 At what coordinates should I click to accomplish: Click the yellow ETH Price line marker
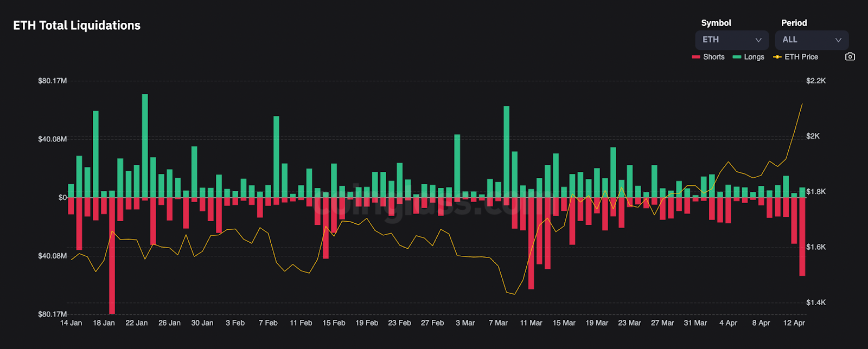[x=777, y=57]
